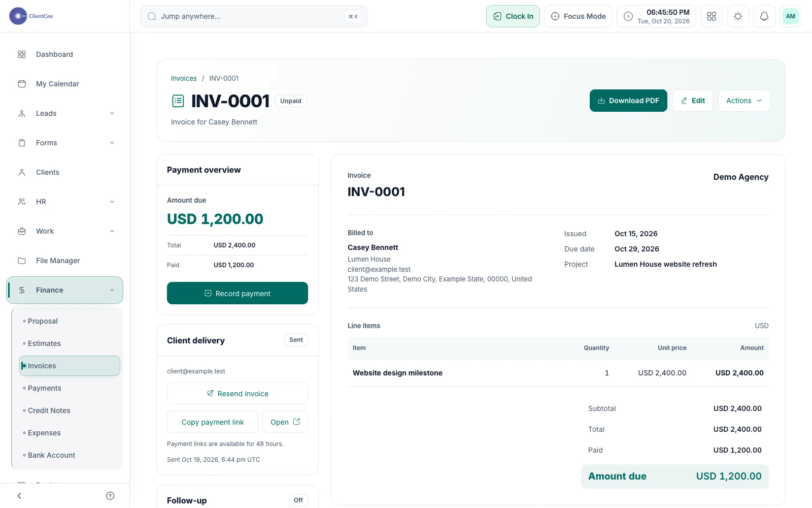Open the Dashboard grid icon in sidebar

(22, 54)
